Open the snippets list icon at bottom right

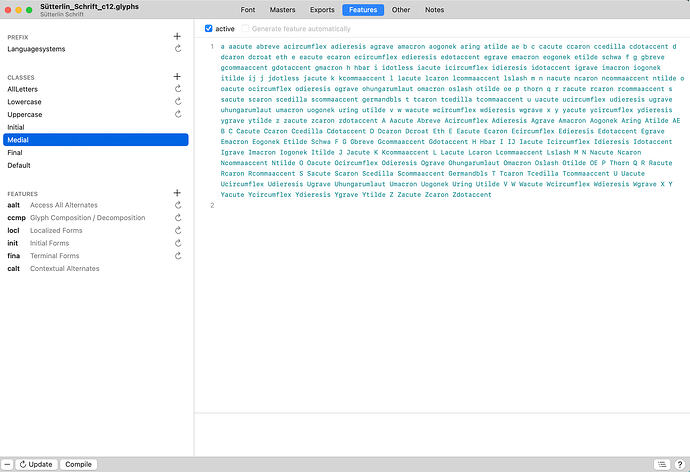tap(662, 465)
